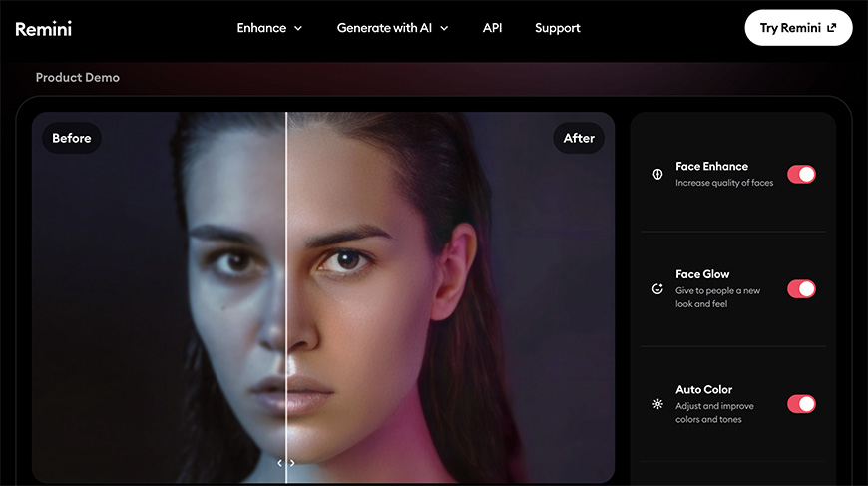Image resolution: width=868 pixels, height=486 pixels.
Task: Click the Remini logo
Action: [44, 29]
